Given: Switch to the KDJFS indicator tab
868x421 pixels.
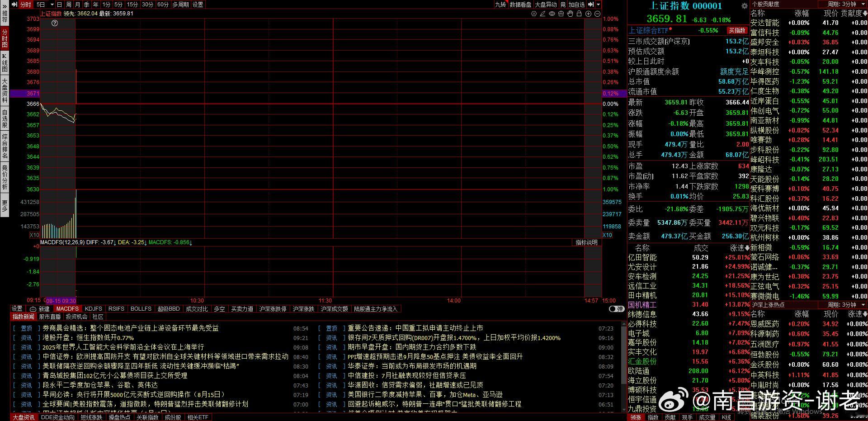Looking at the screenshot, I should click(x=94, y=309).
